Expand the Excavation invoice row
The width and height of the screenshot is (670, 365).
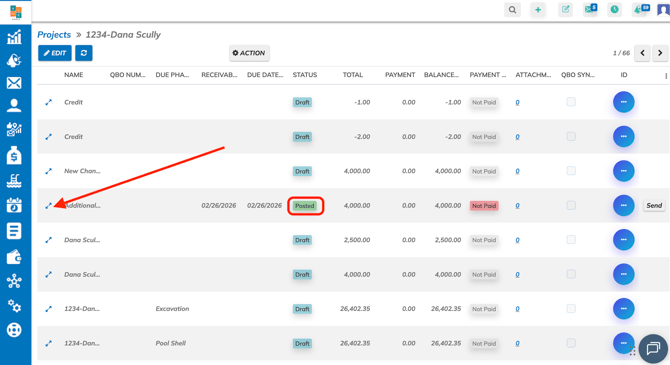click(x=49, y=309)
